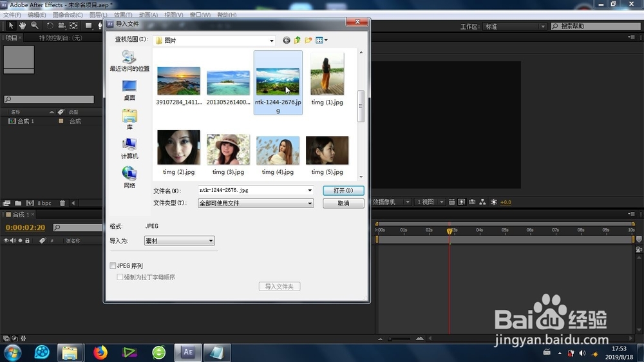Create a new folder in dialog
Viewport: 644px width, 362px height.
308,41
